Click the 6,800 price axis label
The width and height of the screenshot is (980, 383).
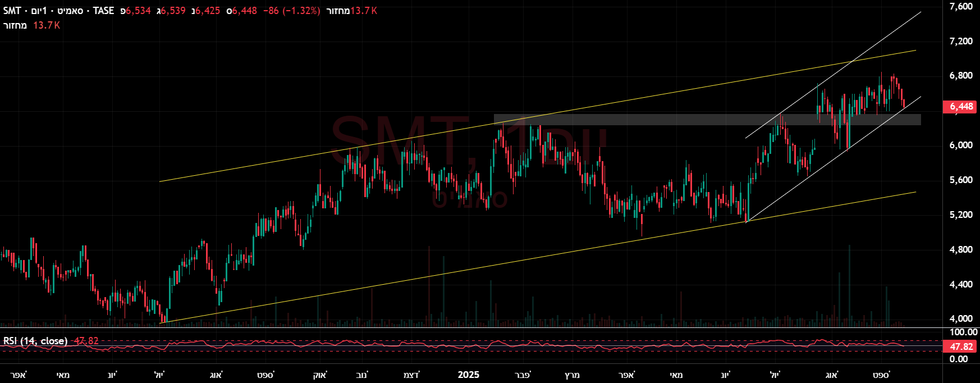(961, 76)
